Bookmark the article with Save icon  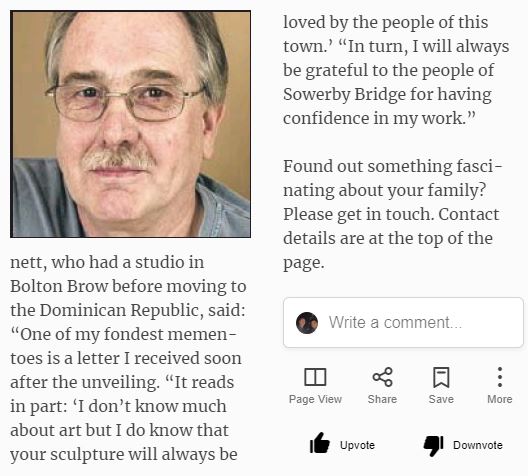click(441, 377)
